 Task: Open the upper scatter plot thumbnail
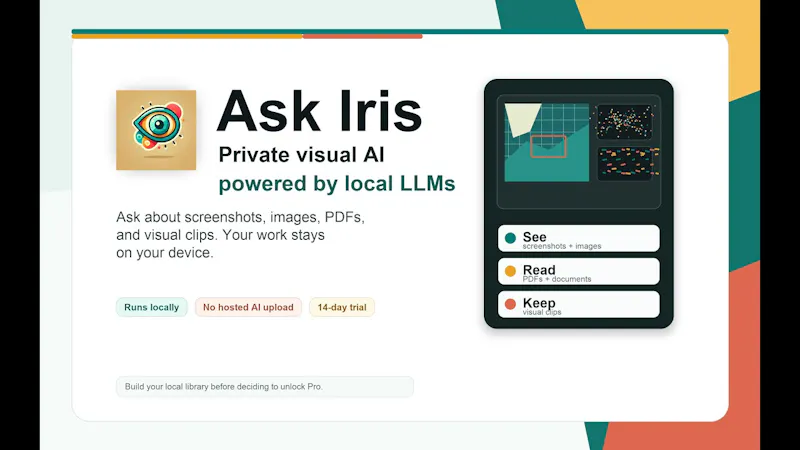tap(624, 122)
